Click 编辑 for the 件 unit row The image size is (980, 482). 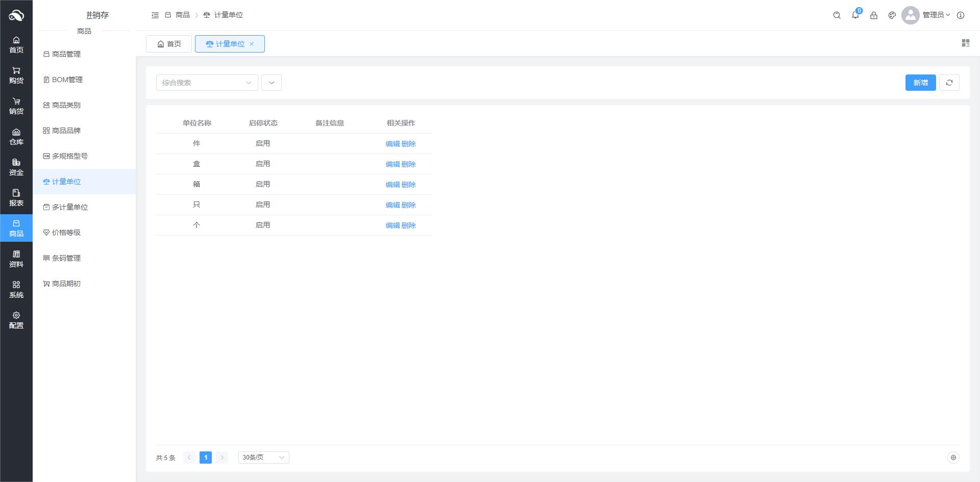[393, 144]
